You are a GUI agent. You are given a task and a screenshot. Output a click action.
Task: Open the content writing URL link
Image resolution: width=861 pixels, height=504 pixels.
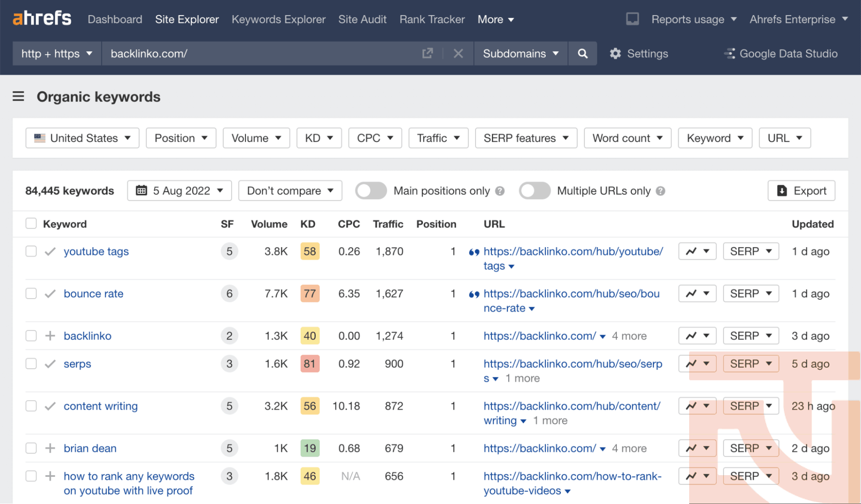(x=572, y=413)
